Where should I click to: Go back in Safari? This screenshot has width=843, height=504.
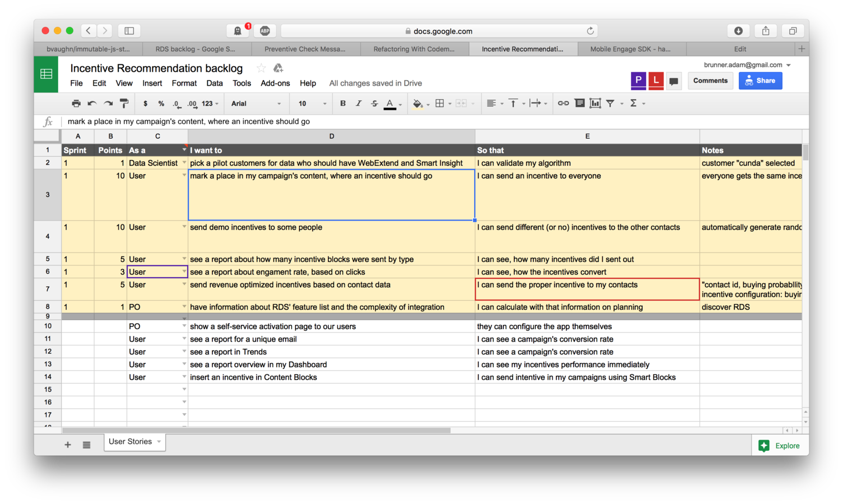click(89, 31)
